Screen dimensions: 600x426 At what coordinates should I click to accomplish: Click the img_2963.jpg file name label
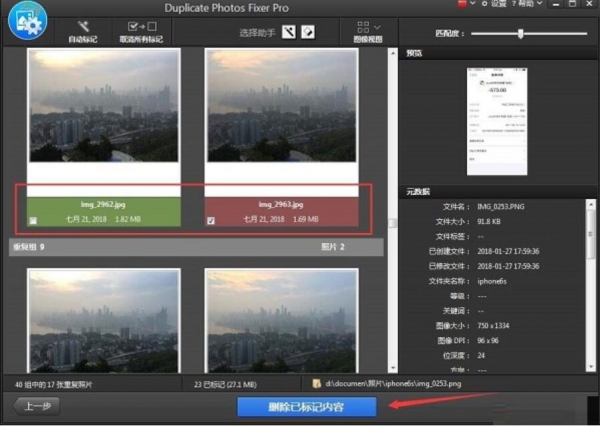click(281, 204)
